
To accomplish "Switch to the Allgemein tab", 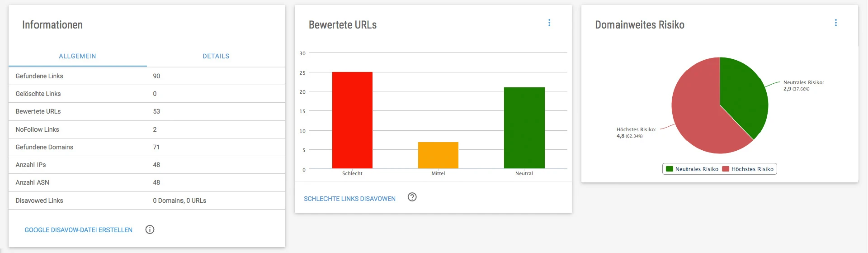I will pyautogui.click(x=77, y=56).
